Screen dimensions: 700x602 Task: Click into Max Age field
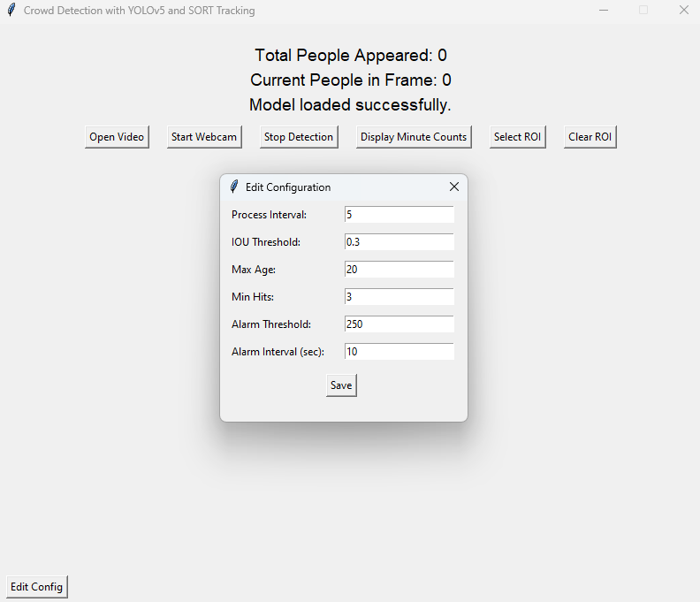click(x=399, y=270)
